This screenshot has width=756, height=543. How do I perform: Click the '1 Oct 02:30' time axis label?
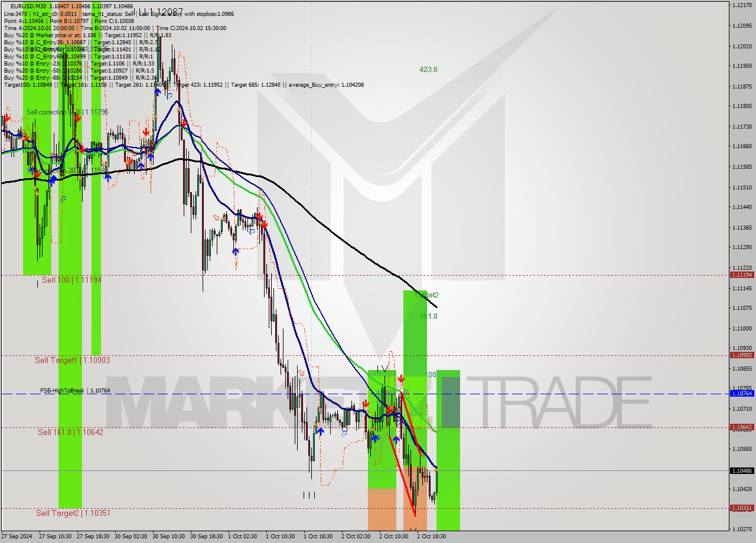(242, 537)
